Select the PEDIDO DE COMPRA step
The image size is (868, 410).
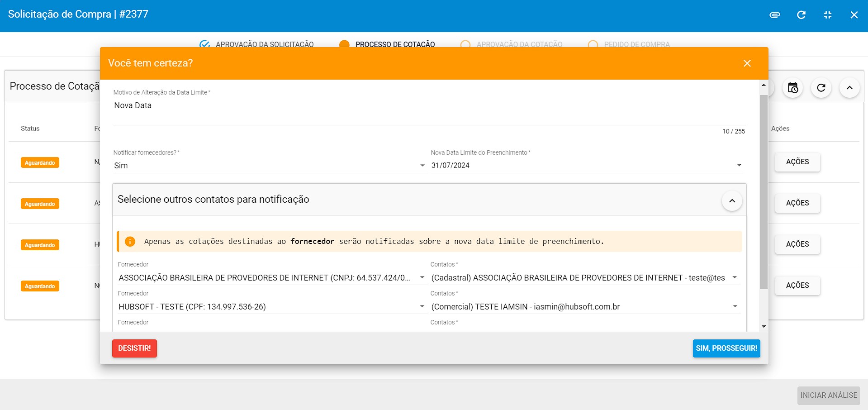tap(629, 44)
